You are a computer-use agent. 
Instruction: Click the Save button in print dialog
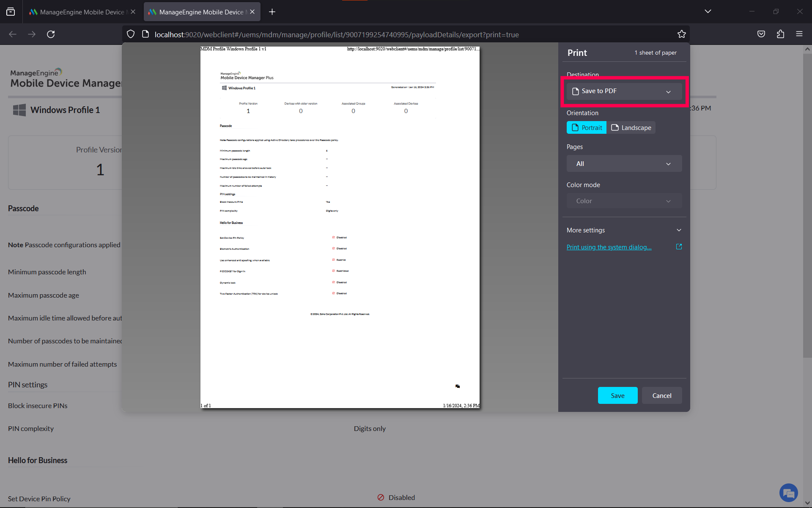(617, 395)
